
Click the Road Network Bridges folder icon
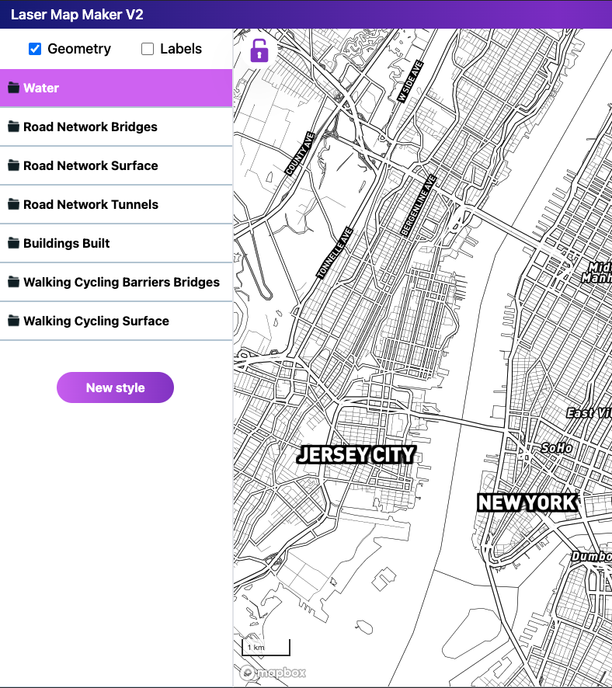pyautogui.click(x=14, y=127)
